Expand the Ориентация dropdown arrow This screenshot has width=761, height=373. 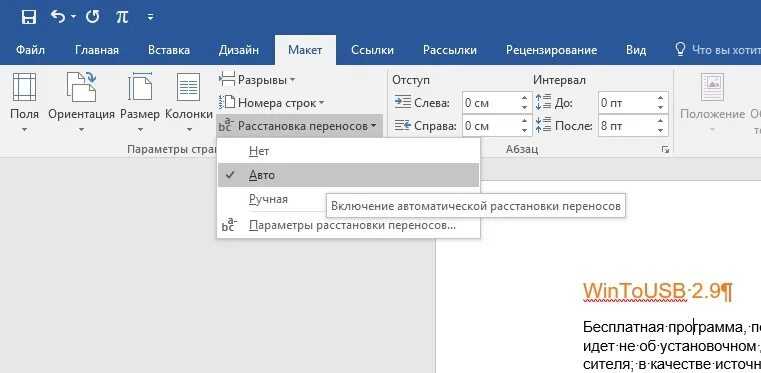click(x=81, y=130)
